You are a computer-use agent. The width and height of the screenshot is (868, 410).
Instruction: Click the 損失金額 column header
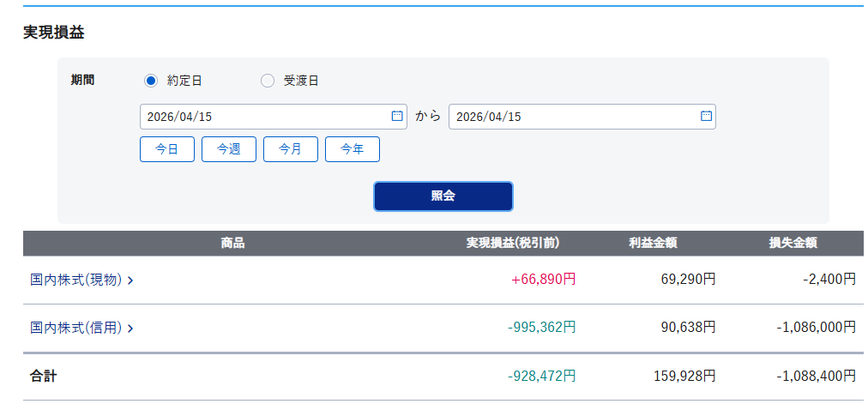793,244
